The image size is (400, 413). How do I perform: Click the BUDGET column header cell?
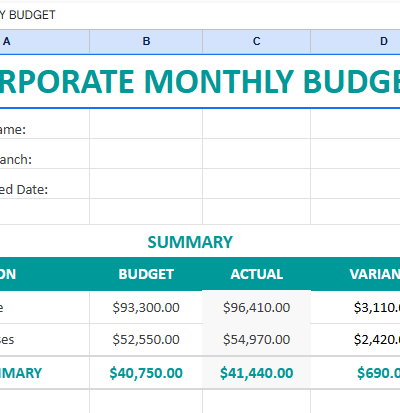pyautogui.click(x=146, y=274)
